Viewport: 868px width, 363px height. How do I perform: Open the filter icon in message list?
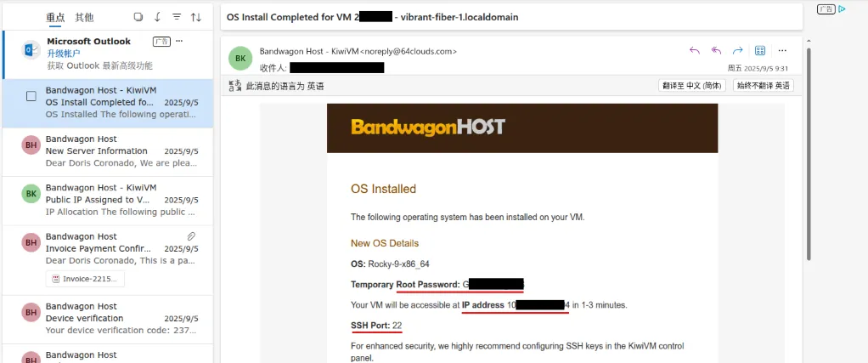click(x=177, y=17)
